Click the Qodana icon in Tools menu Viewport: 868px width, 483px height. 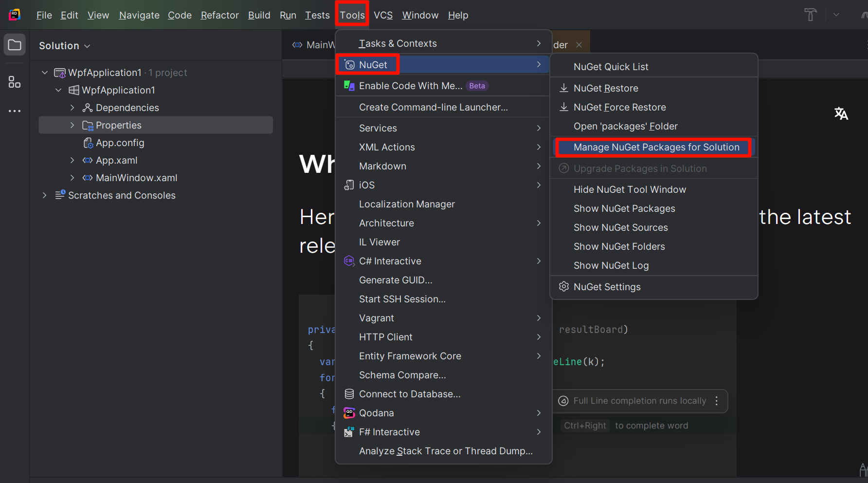(349, 413)
